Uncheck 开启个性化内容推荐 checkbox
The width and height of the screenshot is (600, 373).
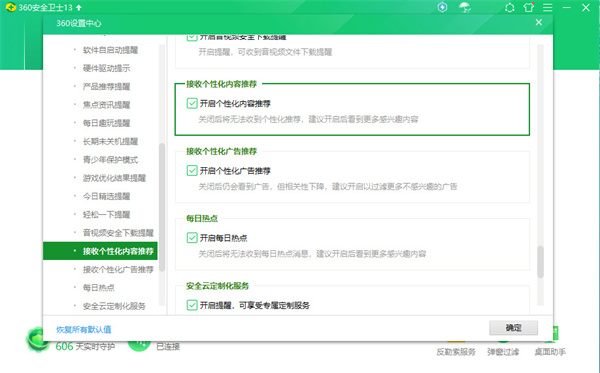coord(192,103)
